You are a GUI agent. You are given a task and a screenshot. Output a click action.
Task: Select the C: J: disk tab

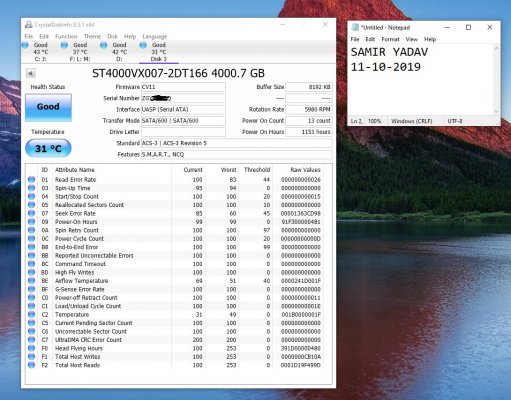40,52
